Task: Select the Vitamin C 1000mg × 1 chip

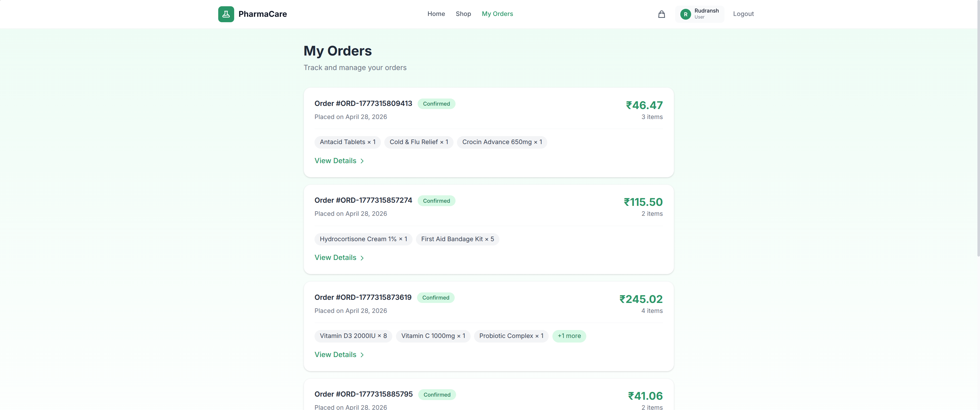Action: pos(433,336)
